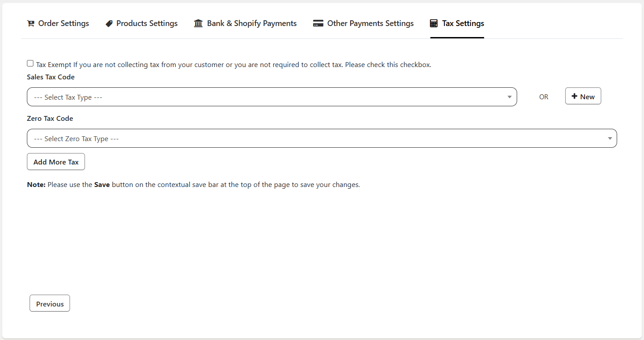Open the Bank & Shopify Payments tab
Image resolution: width=644 pixels, height=340 pixels.
[x=252, y=24]
